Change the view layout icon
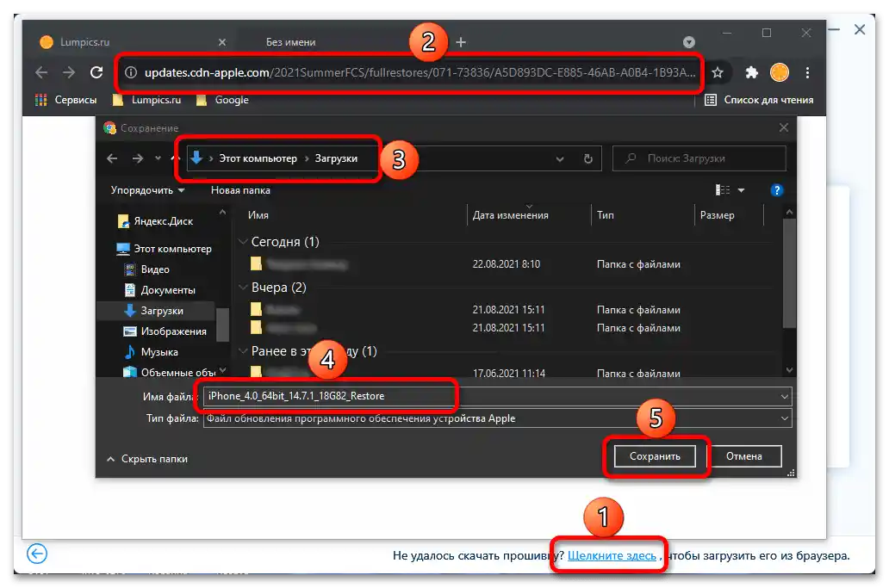The width and height of the screenshot is (889, 588). click(723, 189)
